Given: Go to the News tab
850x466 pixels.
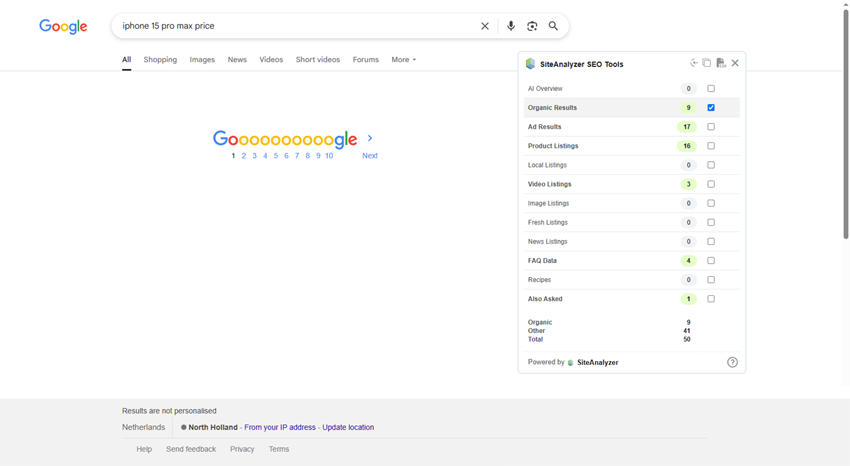Looking at the screenshot, I should click(x=237, y=60).
